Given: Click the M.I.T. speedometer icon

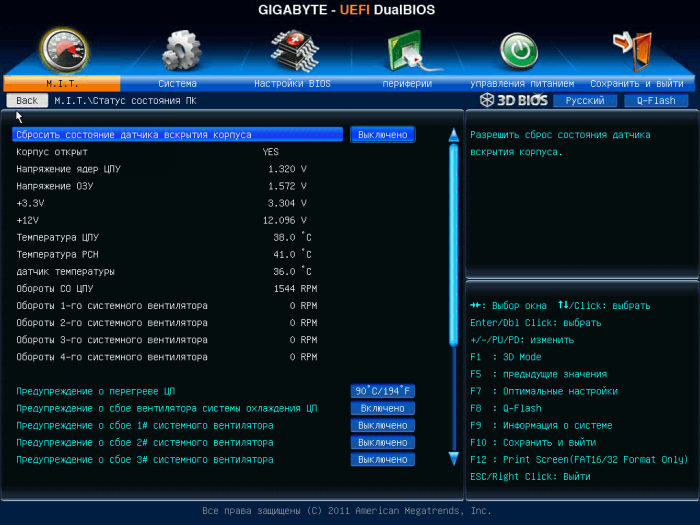Looking at the screenshot, I should tap(62, 48).
